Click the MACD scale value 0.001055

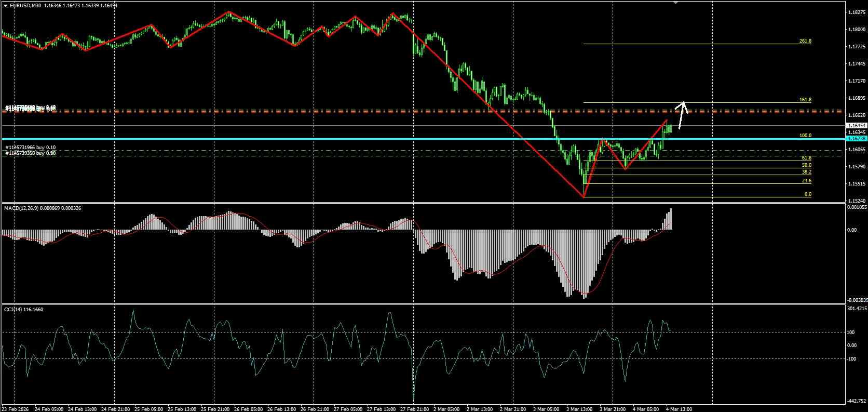[x=857, y=207]
